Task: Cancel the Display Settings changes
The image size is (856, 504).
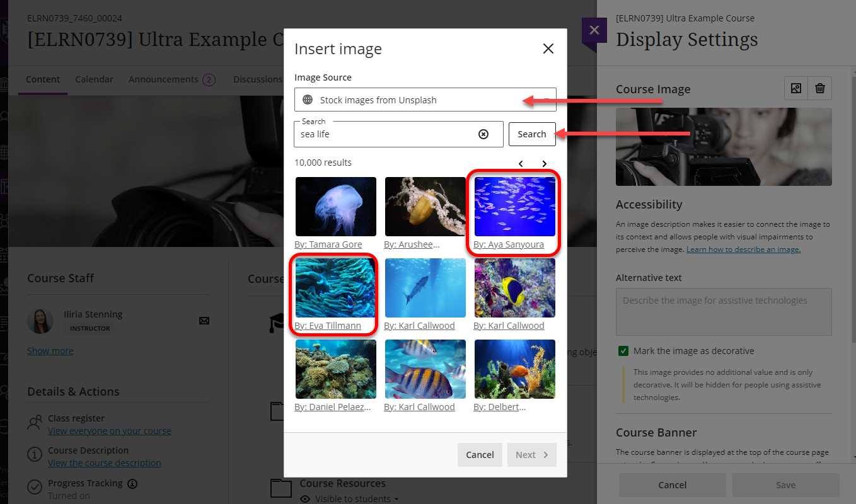Action: tap(673, 485)
